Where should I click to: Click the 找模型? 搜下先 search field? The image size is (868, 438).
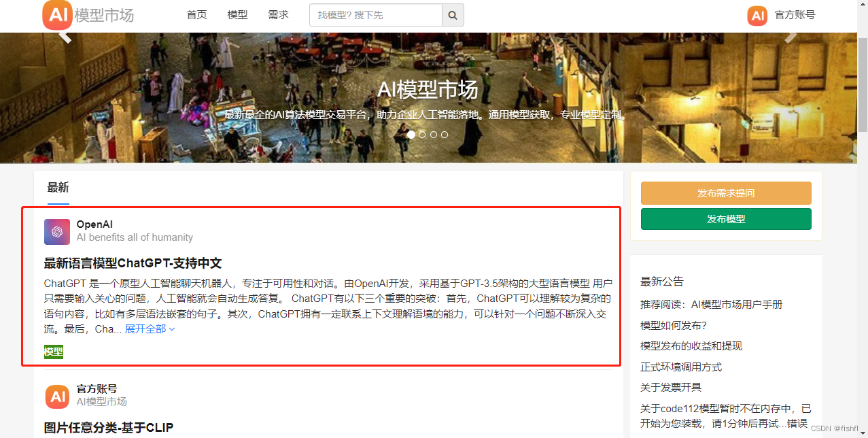(x=376, y=15)
